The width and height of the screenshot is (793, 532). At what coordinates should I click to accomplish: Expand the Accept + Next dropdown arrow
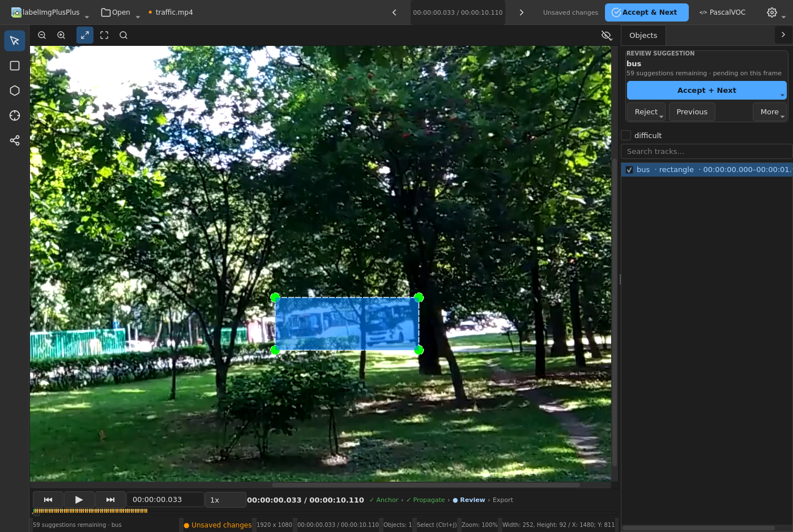[783, 95]
